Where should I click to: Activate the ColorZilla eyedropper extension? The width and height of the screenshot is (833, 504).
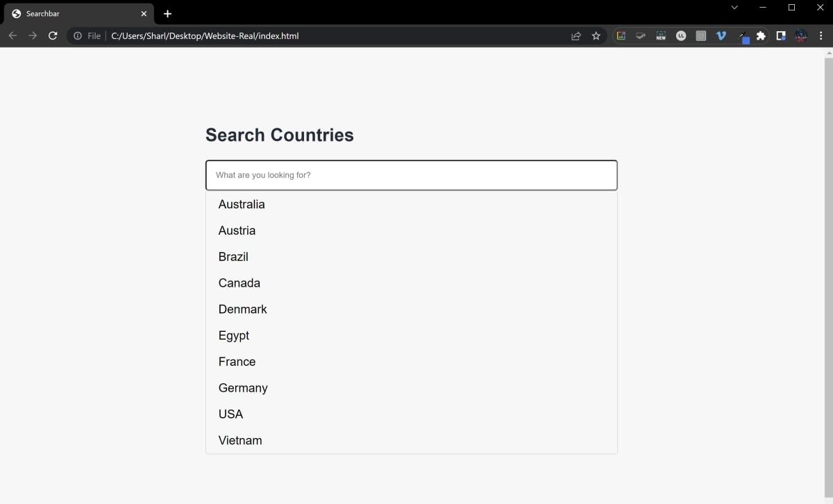coord(741,35)
